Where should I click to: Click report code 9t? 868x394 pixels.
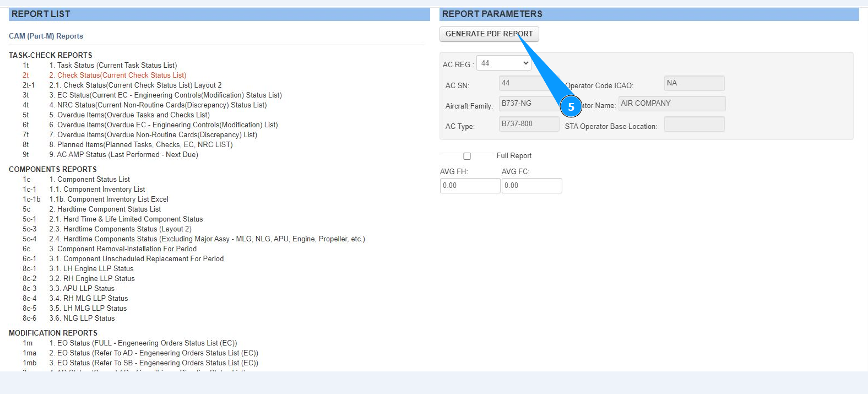click(26, 155)
